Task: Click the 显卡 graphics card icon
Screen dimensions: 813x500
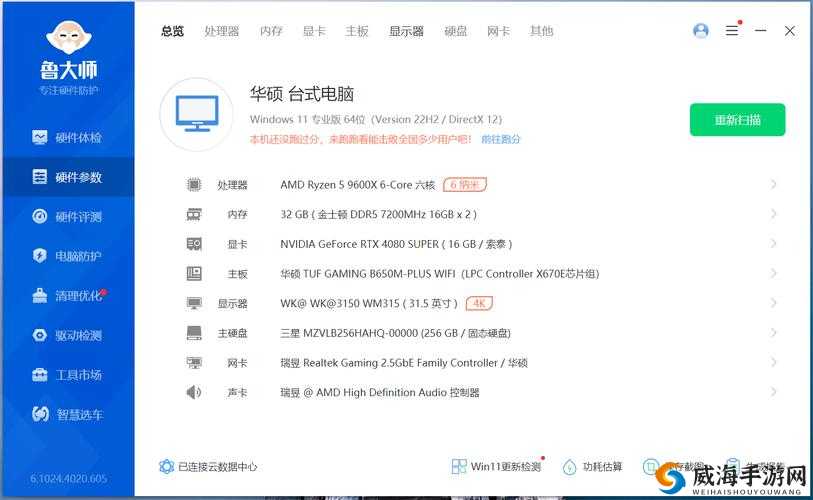Action: tap(194, 244)
